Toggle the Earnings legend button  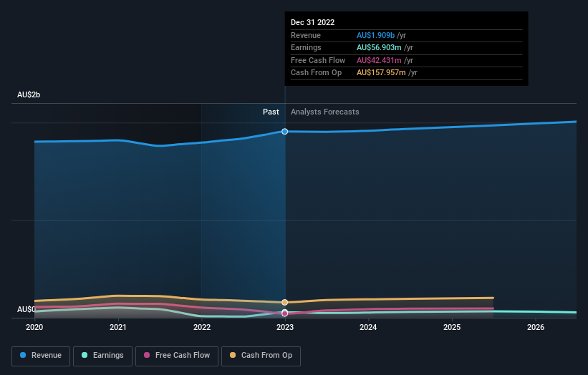102,356
